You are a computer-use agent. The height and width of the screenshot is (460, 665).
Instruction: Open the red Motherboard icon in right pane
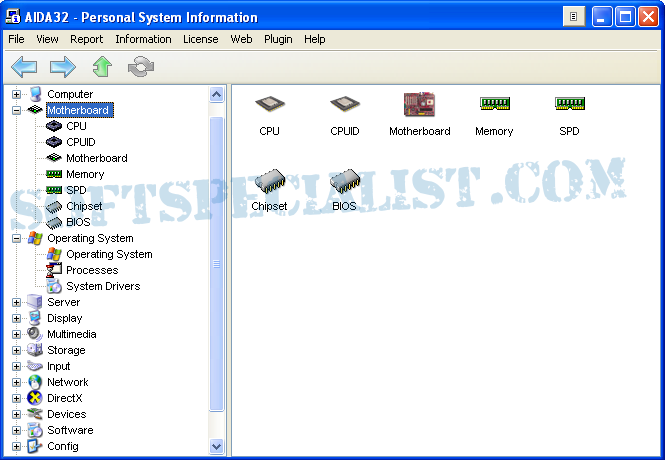click(419, 104)
